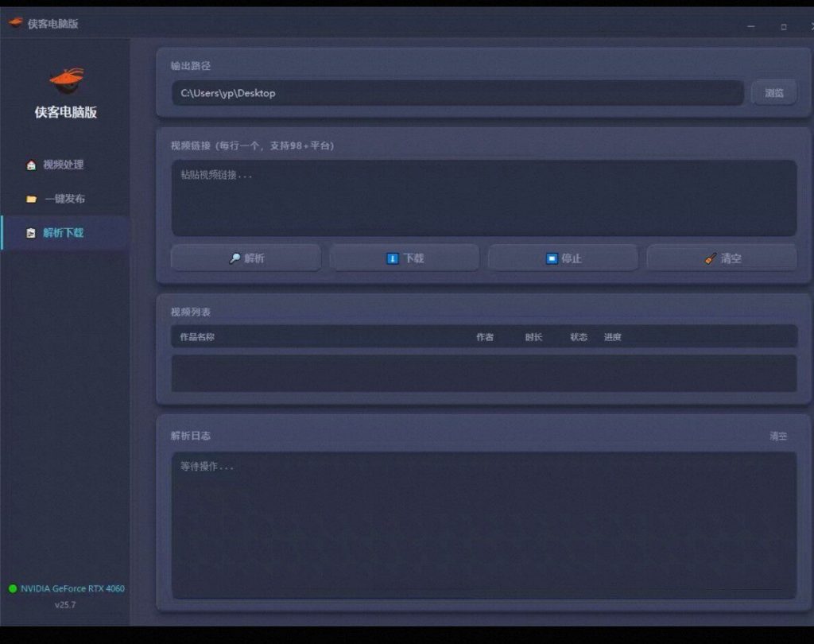
Task: Click the 解析日志 section label
Action: 191,436
